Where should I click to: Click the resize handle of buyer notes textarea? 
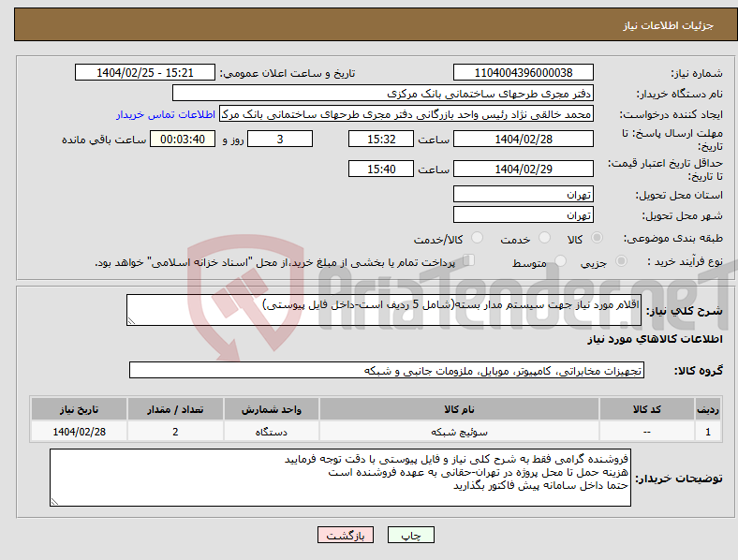[54, 502]
